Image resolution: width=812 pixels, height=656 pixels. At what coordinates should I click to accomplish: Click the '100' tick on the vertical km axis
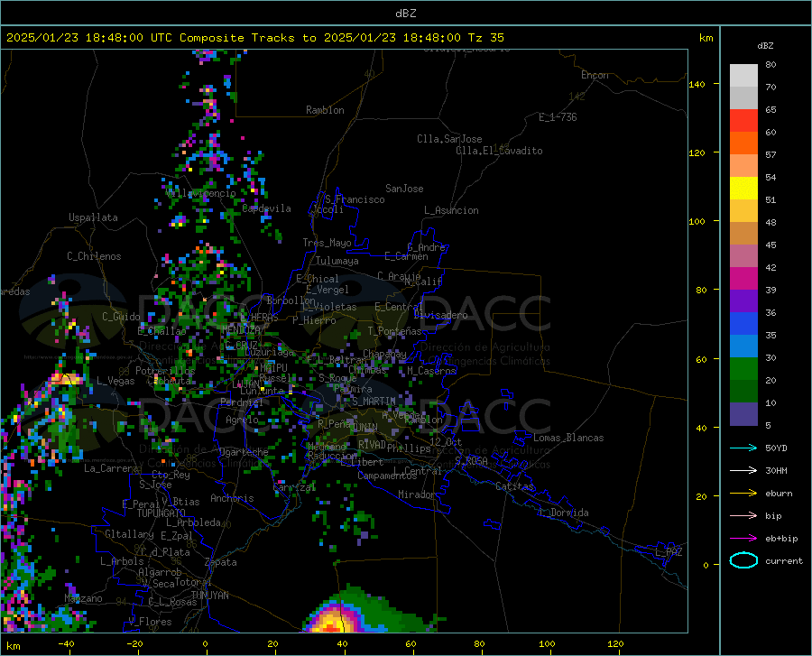pos(697,222)
